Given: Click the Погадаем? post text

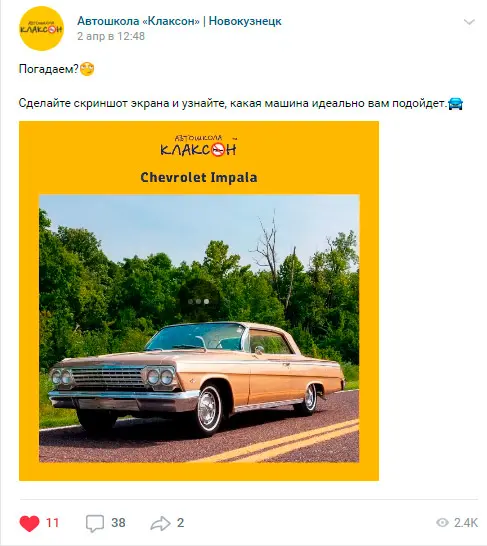Looking at the screenshot, I should click(x=49, y=69).
